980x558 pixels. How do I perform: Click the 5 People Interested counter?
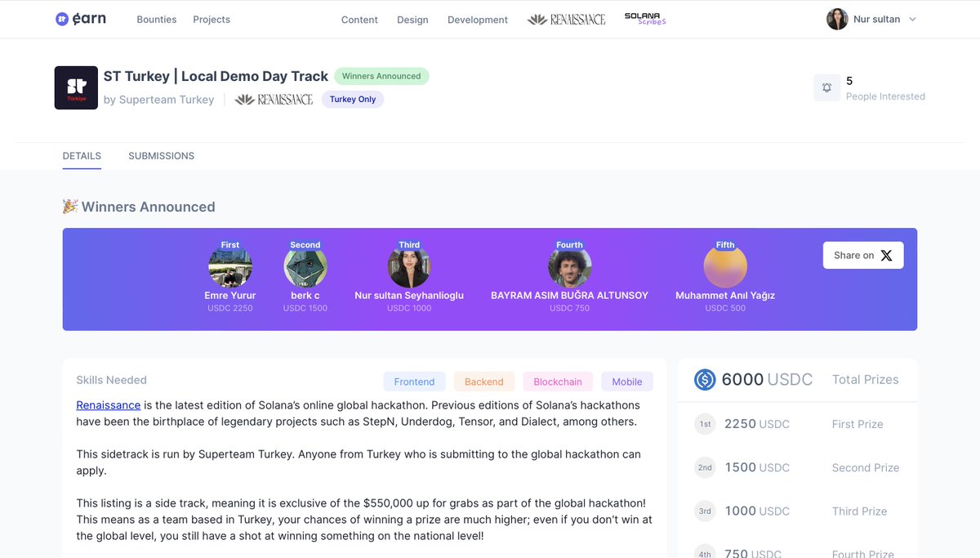(885, 88)
